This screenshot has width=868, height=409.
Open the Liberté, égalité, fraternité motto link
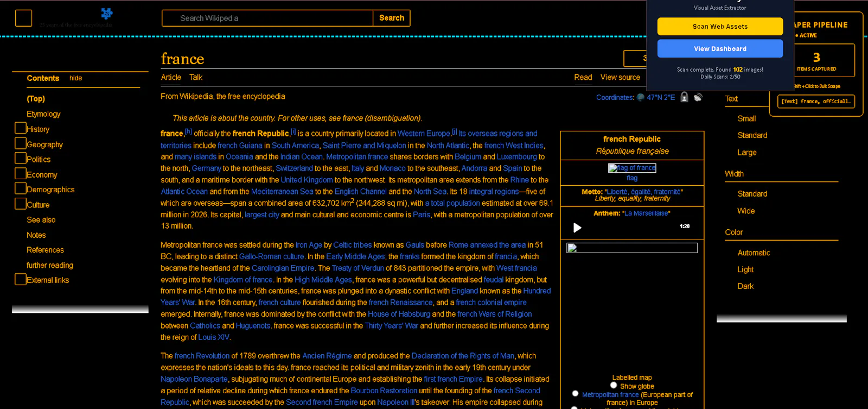click(643, 192)
